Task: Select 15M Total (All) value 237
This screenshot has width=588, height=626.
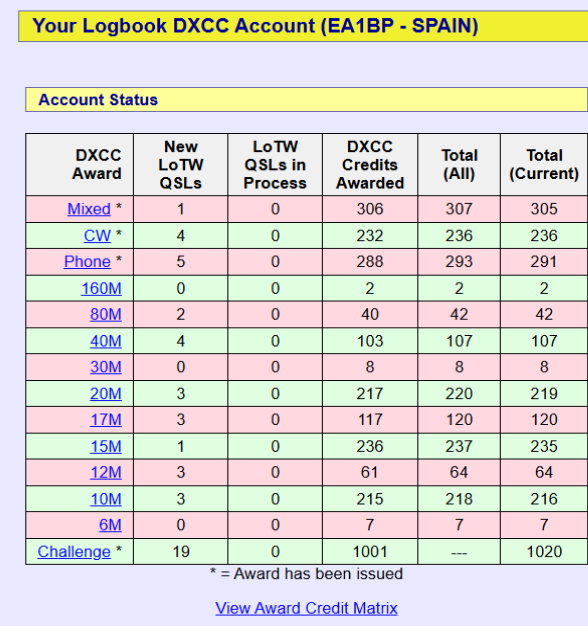Action: tap(459, 446)
